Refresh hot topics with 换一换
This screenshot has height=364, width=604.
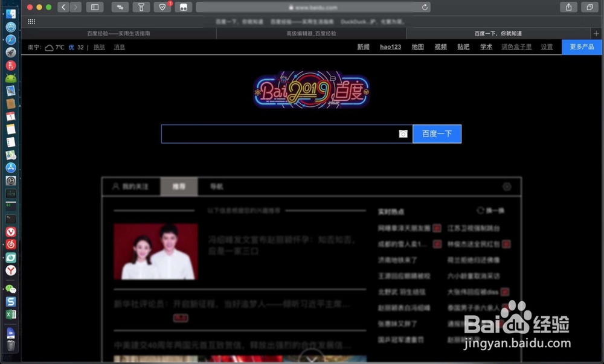[490, 211]
